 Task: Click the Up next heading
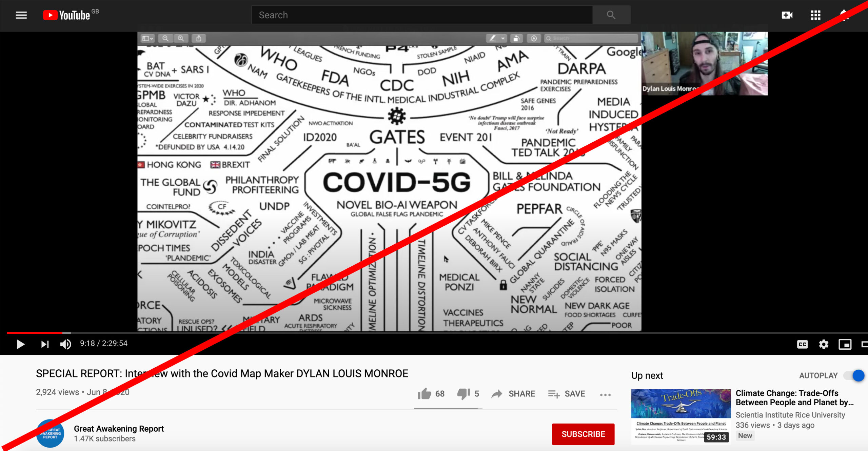click(x=647, y=375)
